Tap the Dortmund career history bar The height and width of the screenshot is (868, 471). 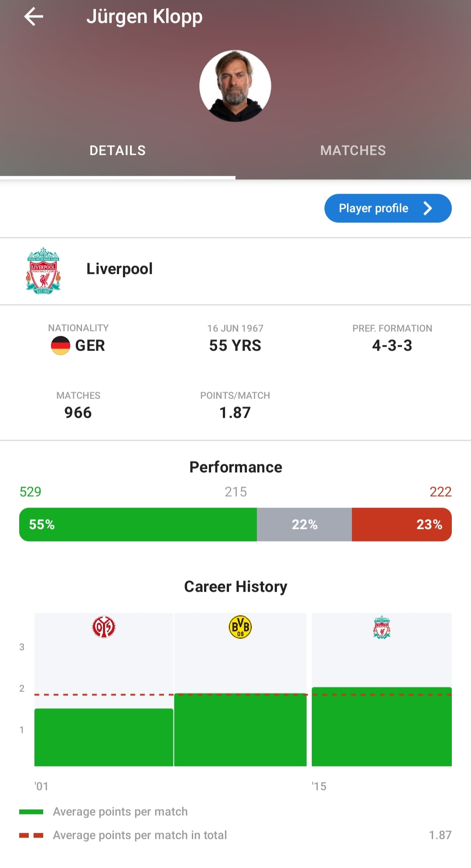[x=240, y=730]
